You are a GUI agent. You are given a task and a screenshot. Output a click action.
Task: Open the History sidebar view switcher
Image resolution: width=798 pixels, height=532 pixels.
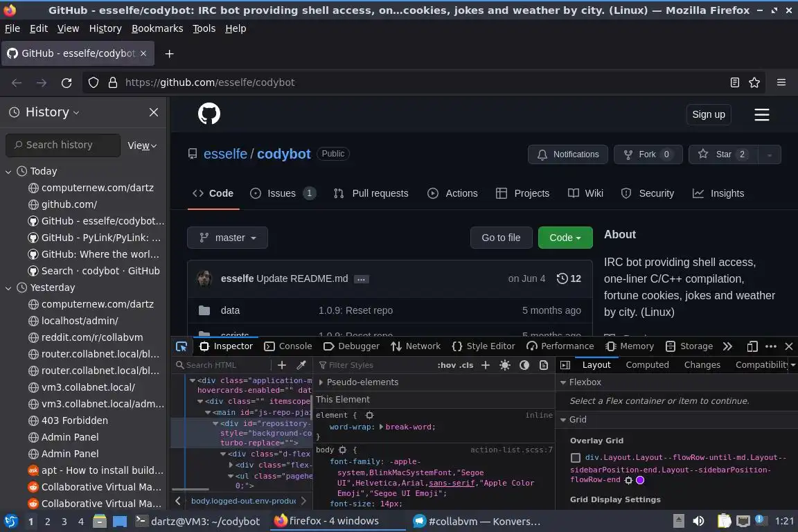click(52, 112)
